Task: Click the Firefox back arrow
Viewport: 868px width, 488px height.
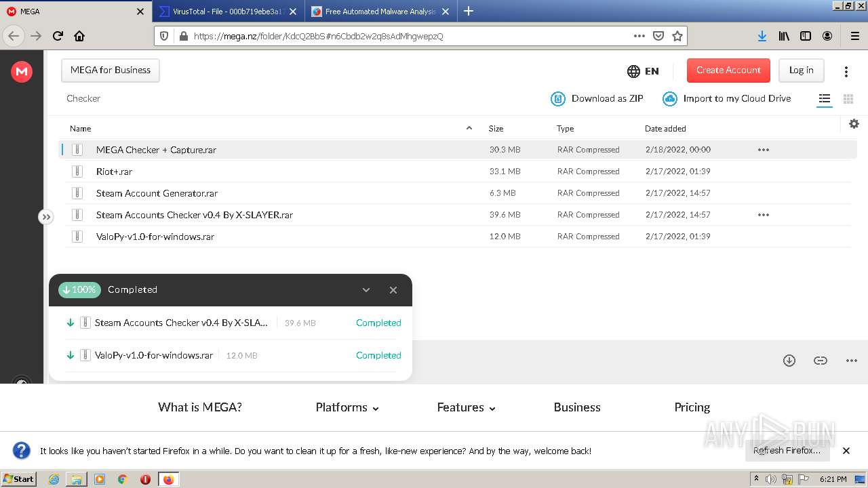Action: pyautogui.click(x=14, y=36)
